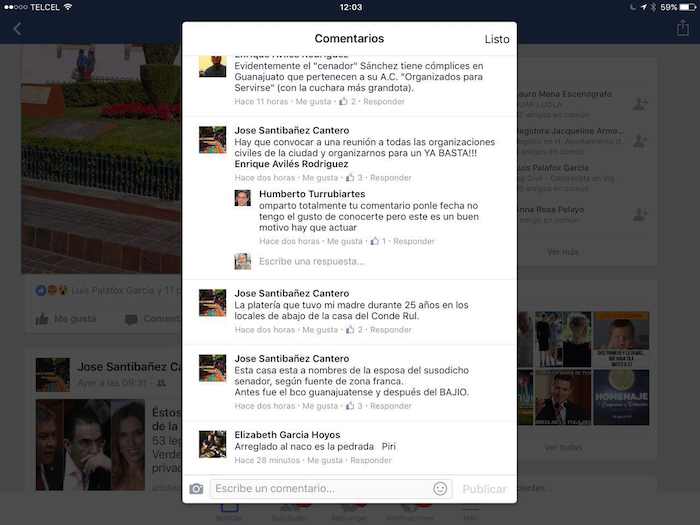Open the emoji picker in comment box
This screenshot has height=525, width=700.
(x=440, y=489)
